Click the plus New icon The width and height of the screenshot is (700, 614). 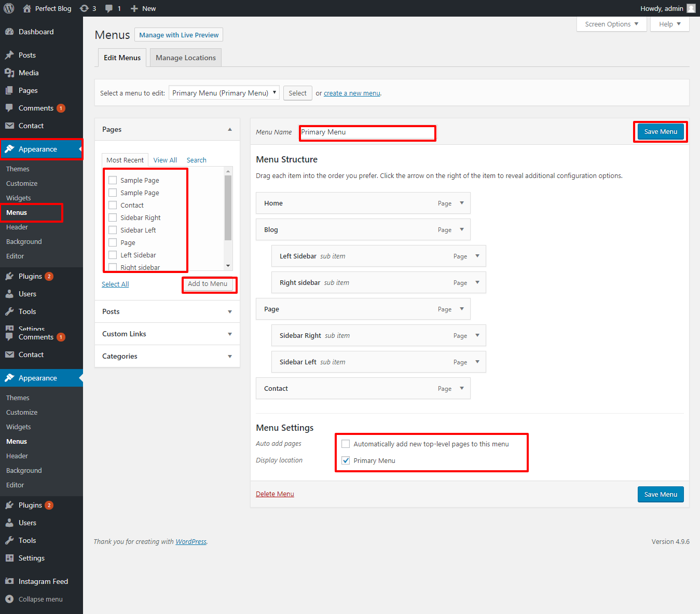[134, 8]
